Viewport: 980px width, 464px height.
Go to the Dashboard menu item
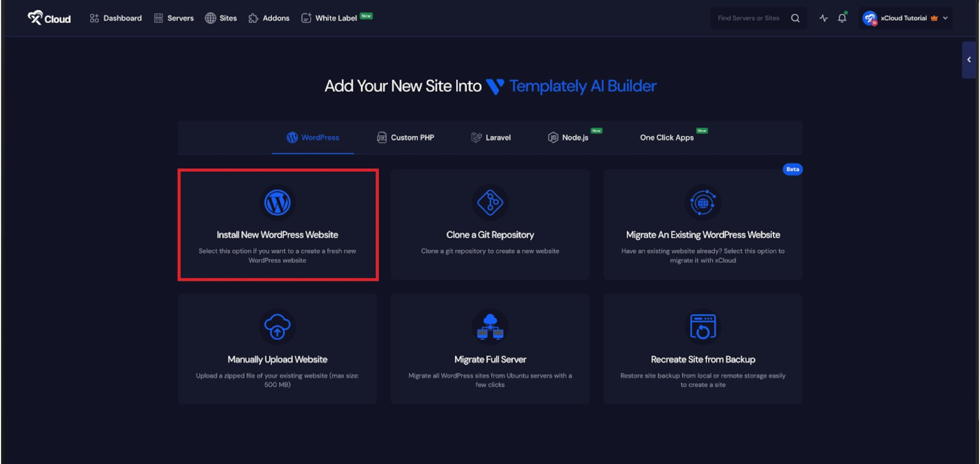(x=116, y=18)
